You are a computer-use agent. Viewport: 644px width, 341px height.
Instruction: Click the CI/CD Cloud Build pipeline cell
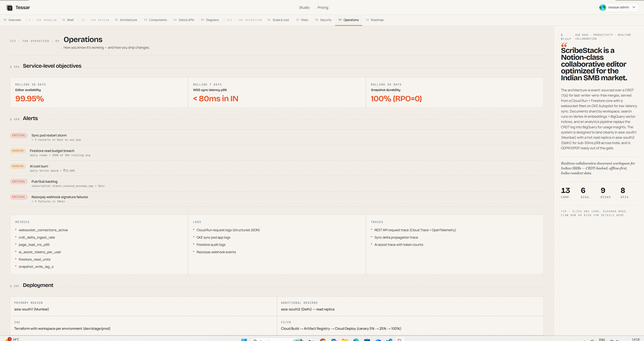pyautogui.click(x=410, y=326)
